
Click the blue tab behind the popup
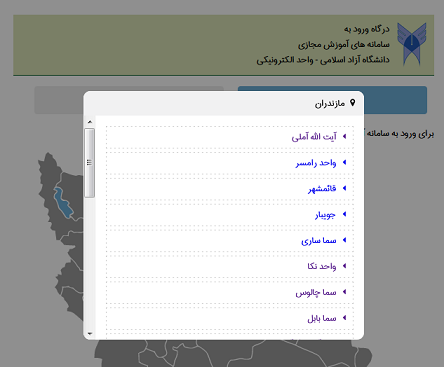pos(395,100)
